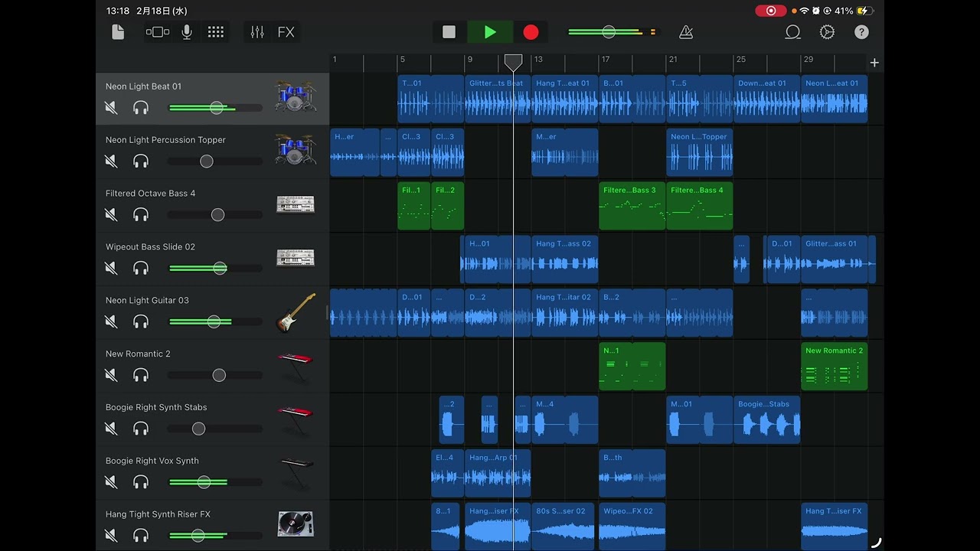Screen dimensions: 980x551
Task: Tap the screen recording indicator in status bar
Action: coord(770,11)
